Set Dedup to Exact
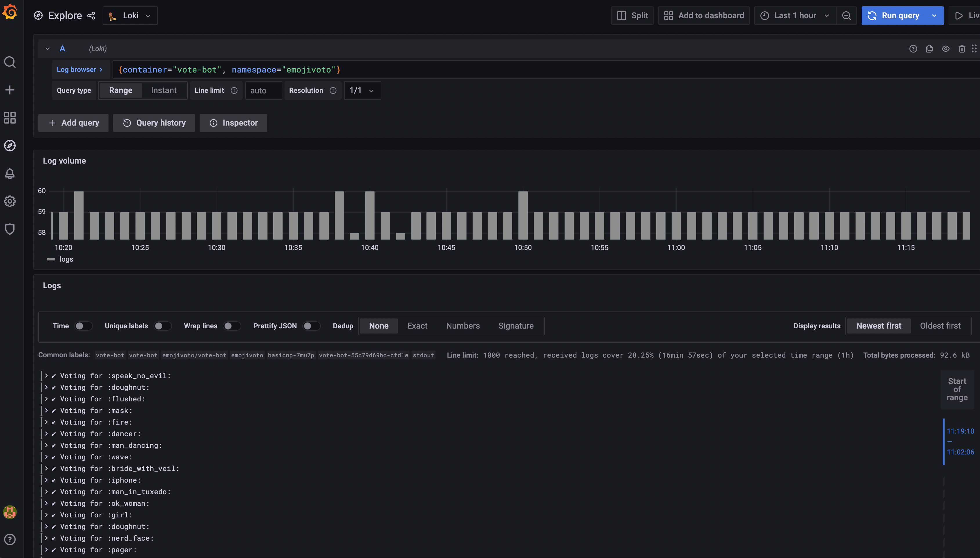 417,326
